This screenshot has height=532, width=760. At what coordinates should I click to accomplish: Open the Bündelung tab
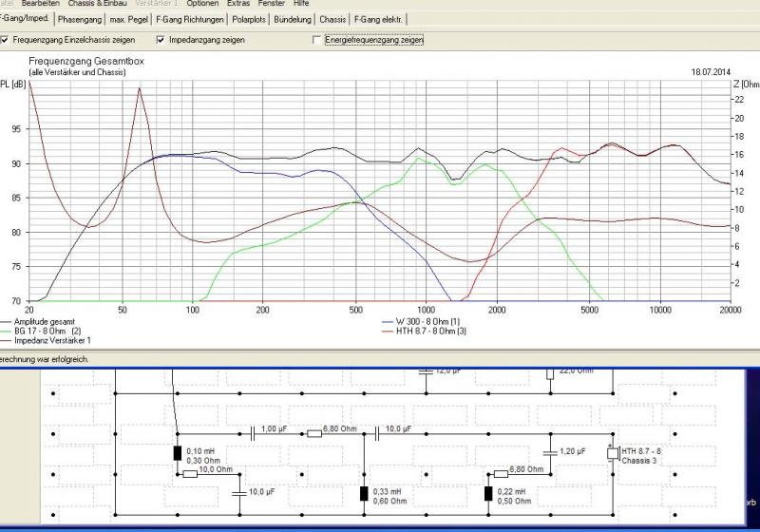pyautogui.click(x=294, y=19)
